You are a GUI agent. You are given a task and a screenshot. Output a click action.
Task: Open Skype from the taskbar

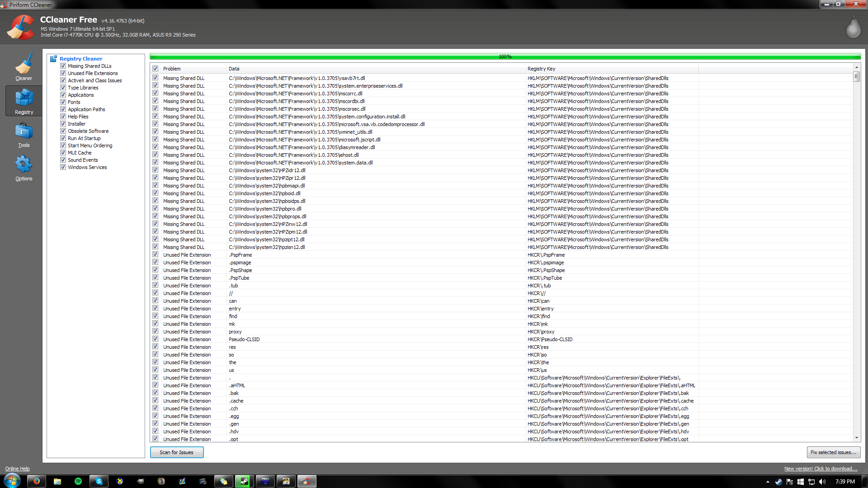[99, 481]
